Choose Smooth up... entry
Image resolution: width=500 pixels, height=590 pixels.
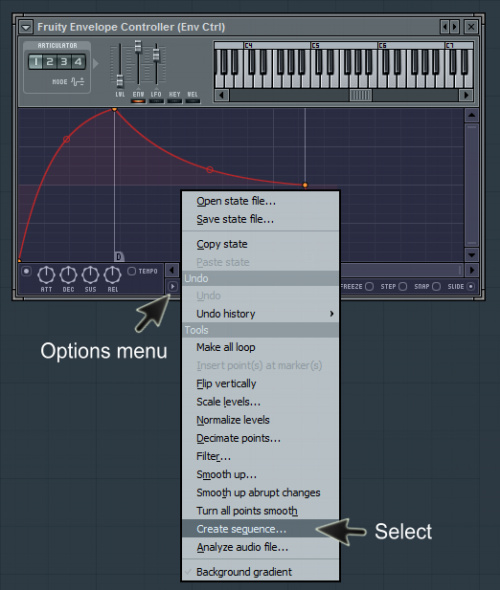(x=261, y=474)
